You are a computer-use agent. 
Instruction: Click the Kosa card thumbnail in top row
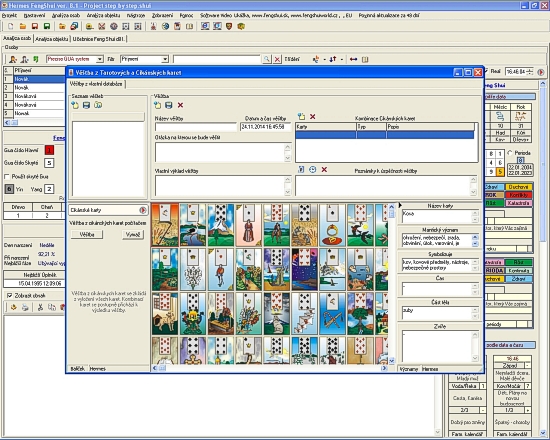click(165, 225)
